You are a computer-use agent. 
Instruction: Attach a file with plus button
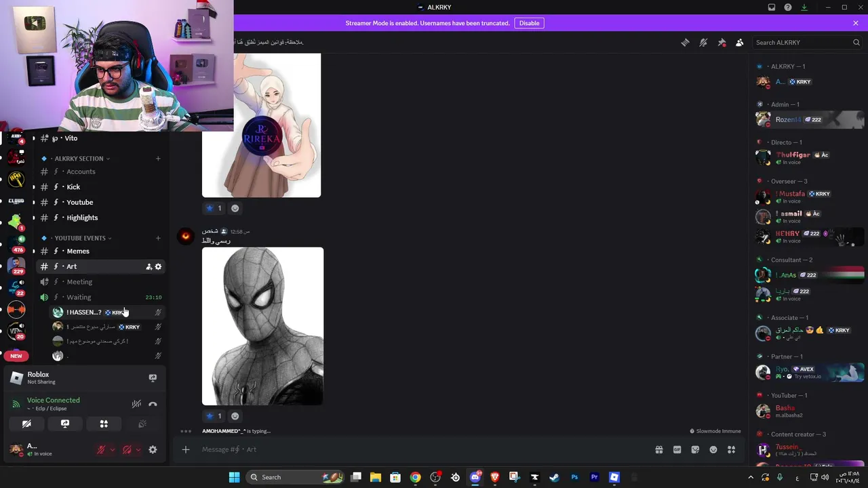[x=185, y=449]
